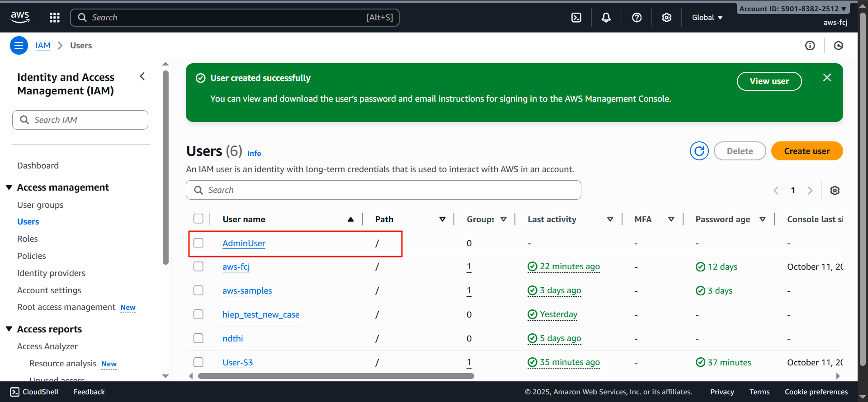Open the aws-samples user link
Viewport: 868px width, 402px height.
click(247, 291)
